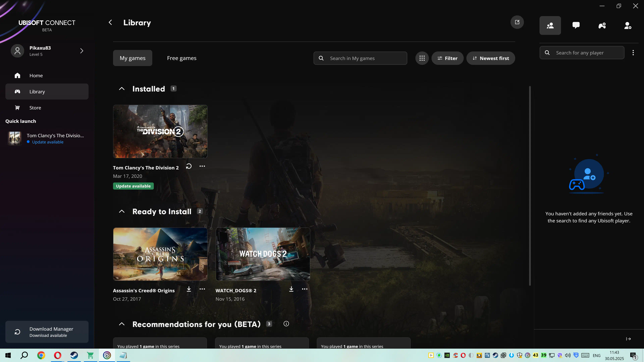
Task: Click the library vertical scrollbar
Action: click(530, 186)
